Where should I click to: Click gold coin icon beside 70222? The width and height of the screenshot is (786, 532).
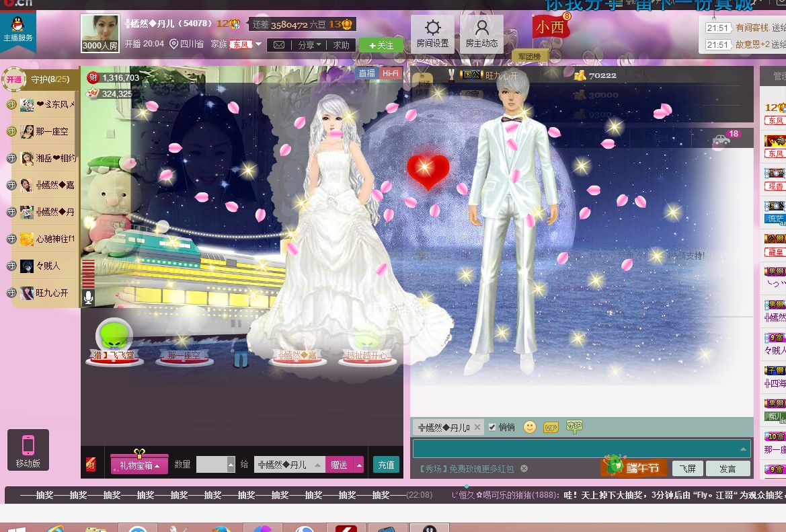[x=580, y=75]
